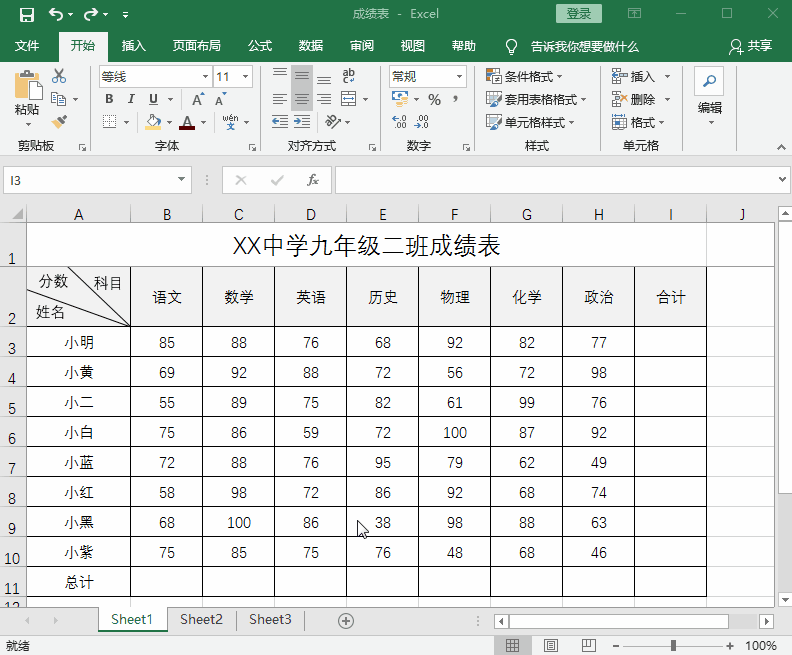Click the Percent style icon
The height and width of the screenshot is (655, 792).
(434, 99)
